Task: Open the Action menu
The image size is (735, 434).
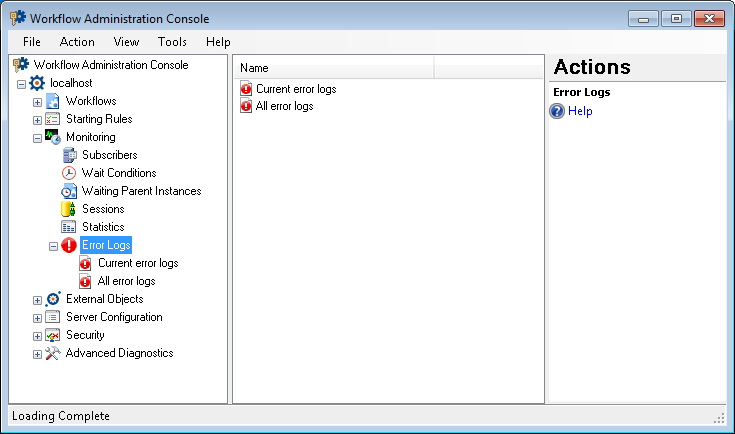Action: point(77,42)
